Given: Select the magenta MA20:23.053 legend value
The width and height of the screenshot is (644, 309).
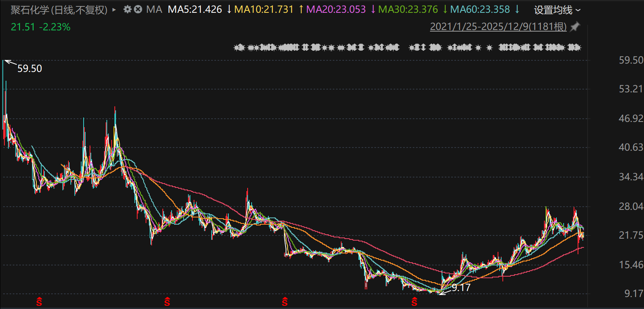Looking at the screenshot, I should [336, 9].
